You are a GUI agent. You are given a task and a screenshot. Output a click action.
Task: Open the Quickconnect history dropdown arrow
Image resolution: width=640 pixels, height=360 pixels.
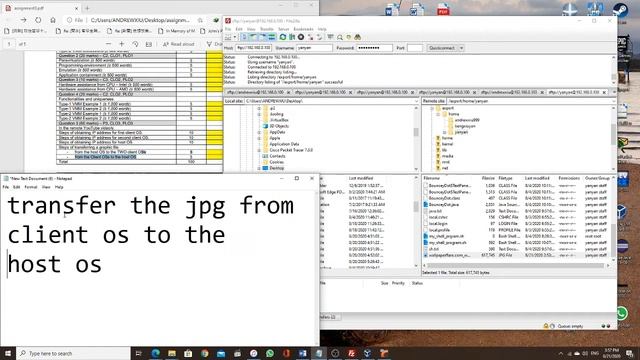pos(462,48)
